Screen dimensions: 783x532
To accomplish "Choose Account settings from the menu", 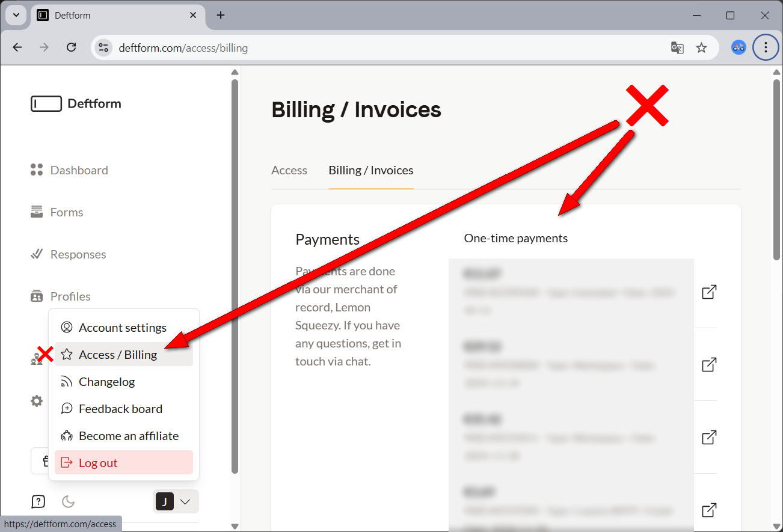I will coord(124,328).
